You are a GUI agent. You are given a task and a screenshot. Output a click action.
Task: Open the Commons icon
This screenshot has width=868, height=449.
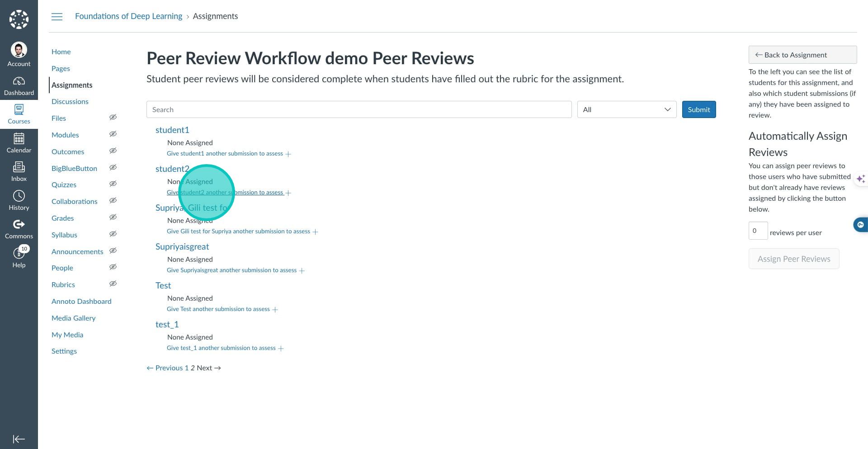19,225
